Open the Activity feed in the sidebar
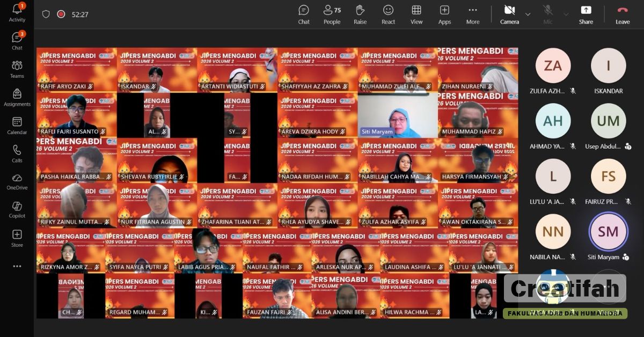This screenshot has width=644, height=337. (x=17, y=13)
